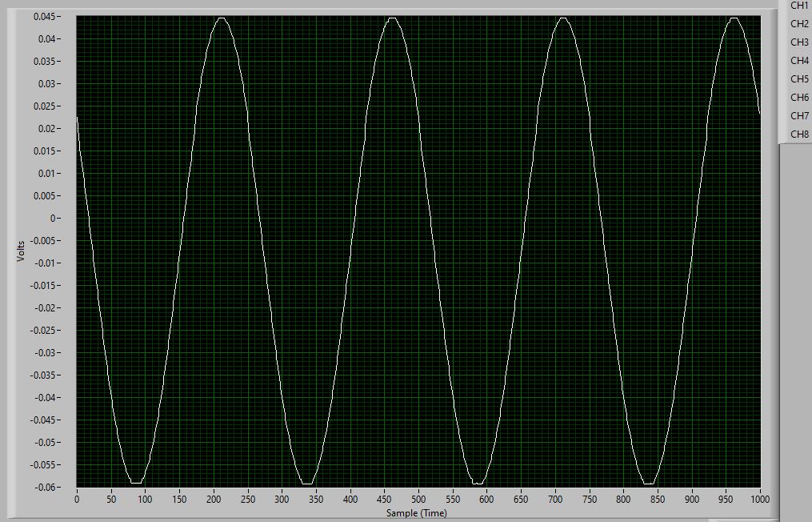
Task: Click the -0.005 Y-axis tick value
Action: (43, 240)
